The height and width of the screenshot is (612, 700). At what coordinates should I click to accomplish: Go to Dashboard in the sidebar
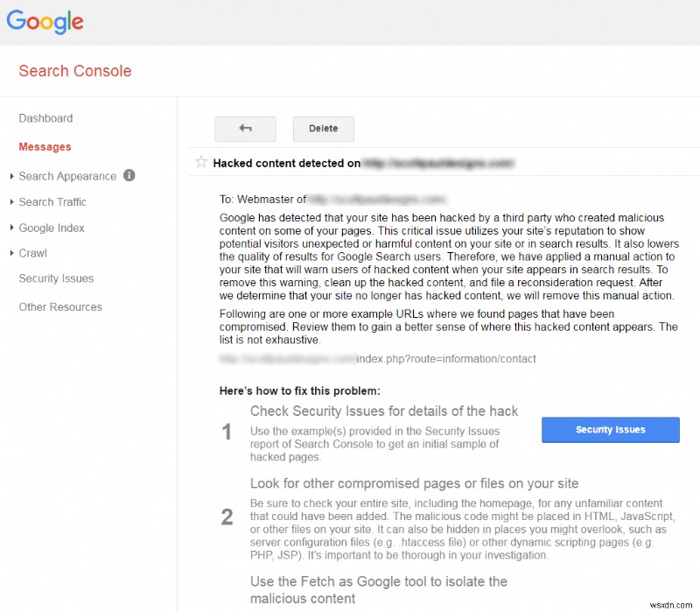(x=45, y=118)
